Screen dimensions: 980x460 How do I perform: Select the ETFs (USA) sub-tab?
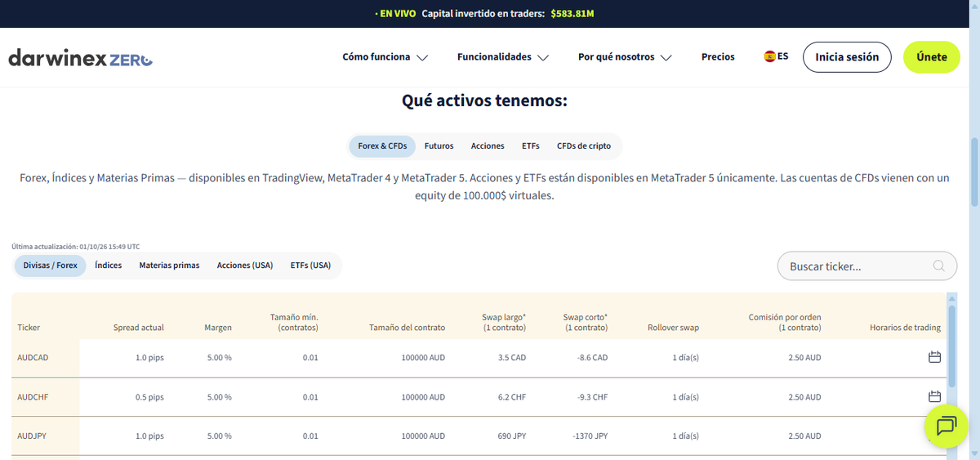click(310, 266)
